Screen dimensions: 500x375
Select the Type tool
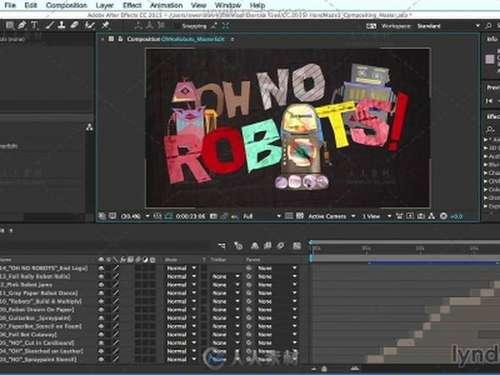tap(34, 25)
